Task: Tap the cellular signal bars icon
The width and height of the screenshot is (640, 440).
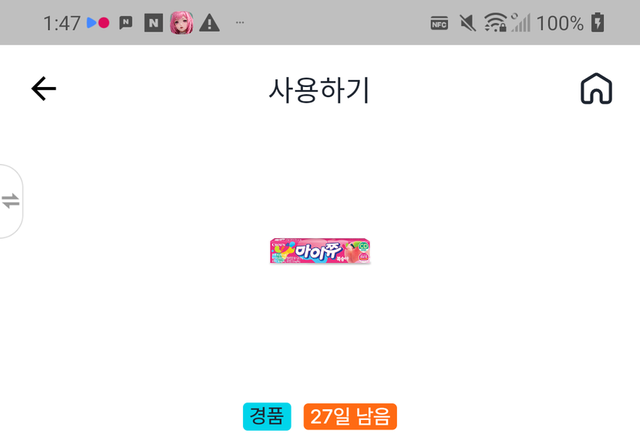Action: pos(521,22)
